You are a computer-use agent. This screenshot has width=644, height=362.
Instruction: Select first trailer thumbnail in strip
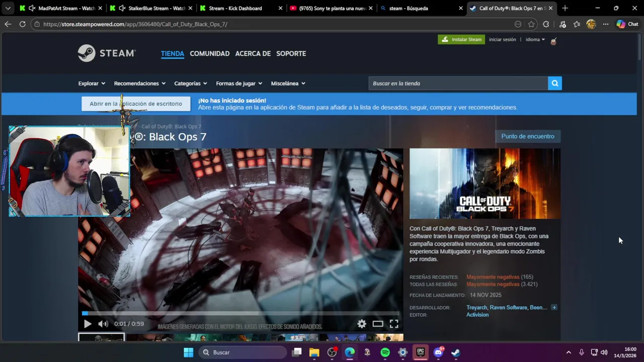click(x=101, y=338)
